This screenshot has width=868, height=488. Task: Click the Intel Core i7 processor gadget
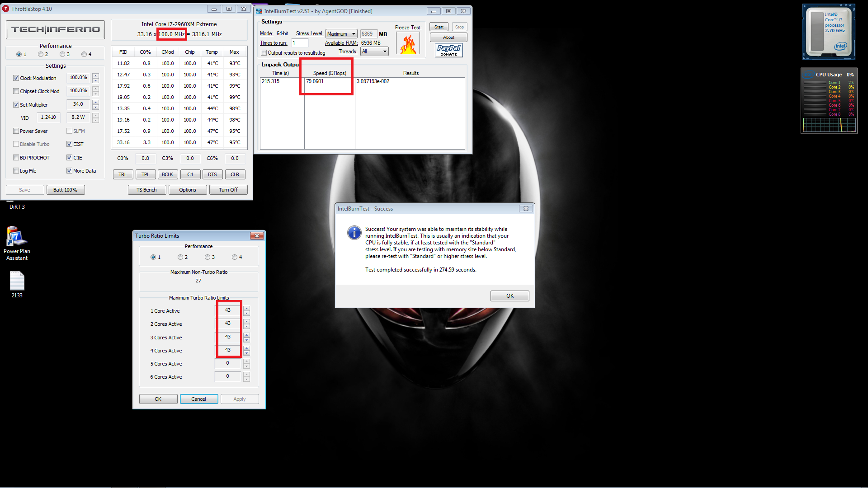[829, 32]
